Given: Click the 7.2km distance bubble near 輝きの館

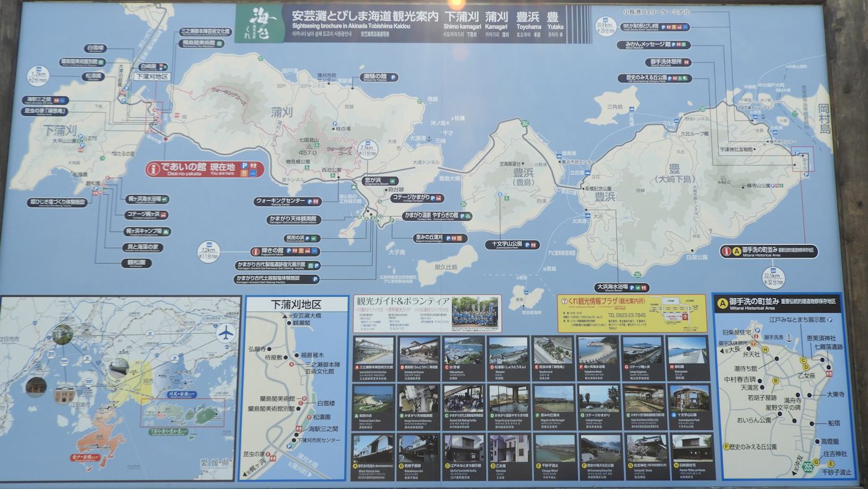Looking at the screenshot, I should [x=208, y=251].
